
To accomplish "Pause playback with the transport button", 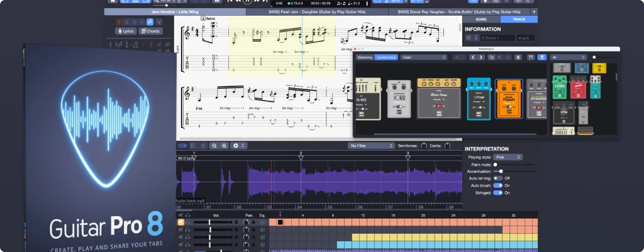I will (247, 1).
